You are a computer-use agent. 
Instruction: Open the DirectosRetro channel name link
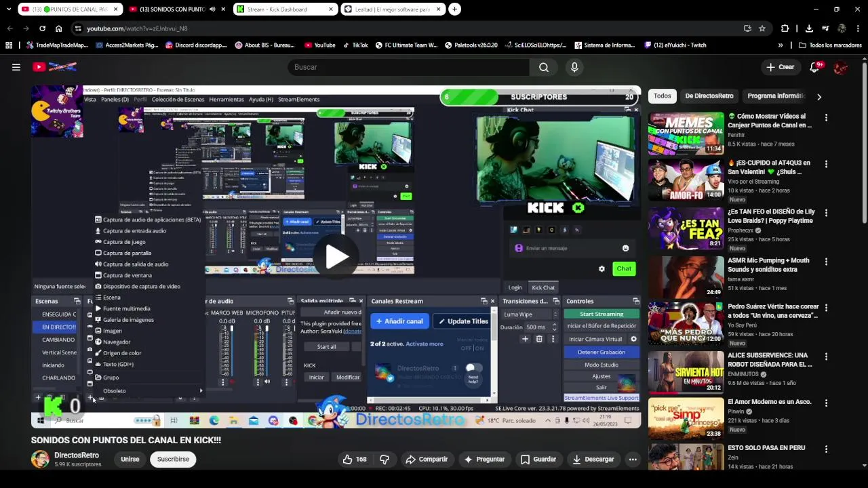[77, 455]
